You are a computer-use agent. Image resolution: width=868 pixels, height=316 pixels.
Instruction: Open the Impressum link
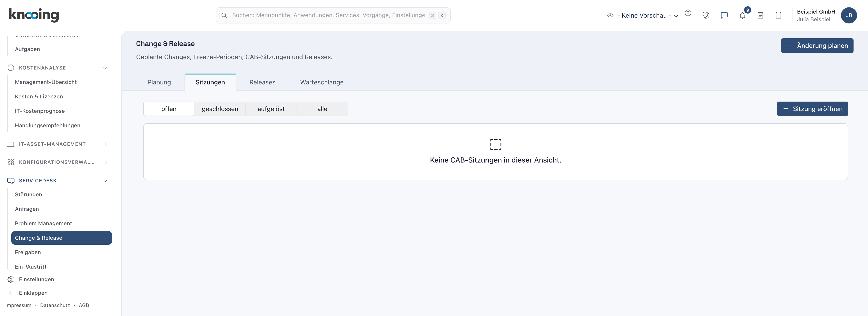[18, 305]
